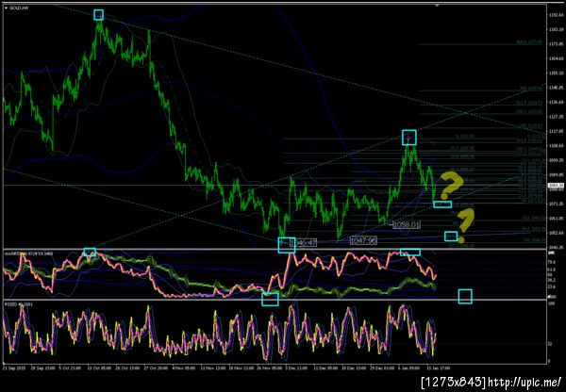
Task: Click the 18 Dec 13:00 time label
Action: (x=354, y=368)
